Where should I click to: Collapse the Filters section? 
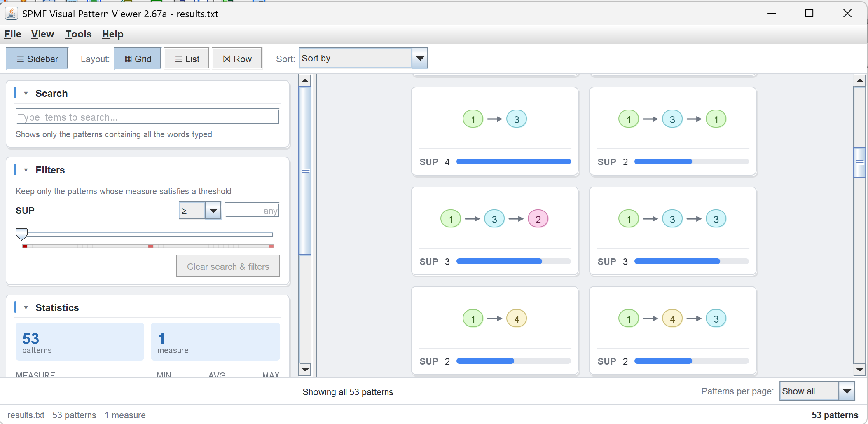[26, 170]
